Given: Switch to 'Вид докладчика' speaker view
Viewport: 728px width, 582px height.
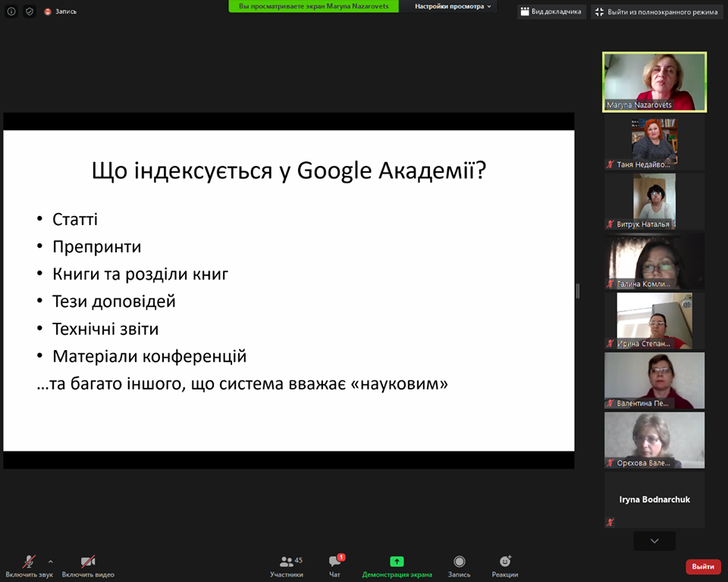Looking at the screenshot, I should (x=551, y=11).
